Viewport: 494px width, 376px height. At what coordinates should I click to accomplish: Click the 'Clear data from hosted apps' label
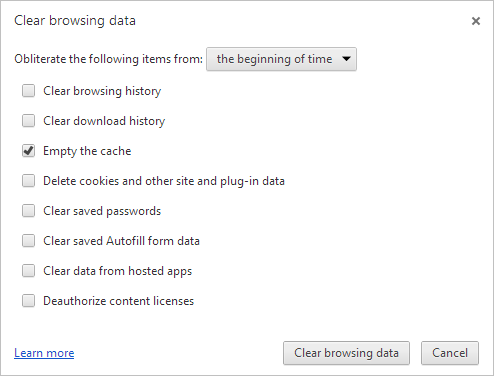(x=118, y=271)
